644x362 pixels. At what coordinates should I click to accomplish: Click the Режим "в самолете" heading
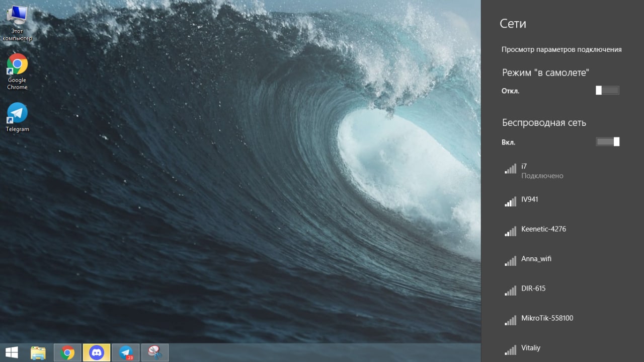click(x=545, y=73)
